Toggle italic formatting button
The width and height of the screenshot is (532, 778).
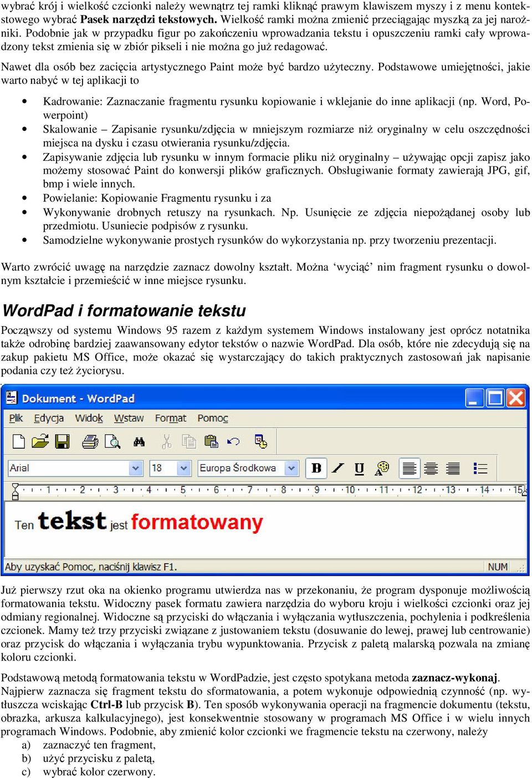(x=338, y=468)
